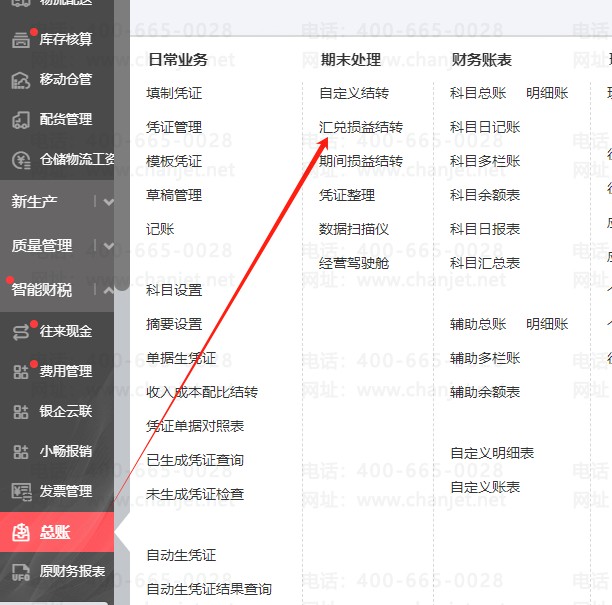
Task: Click the sidebar vertical scrollbar thumb
Action: (x=122, y=144)
